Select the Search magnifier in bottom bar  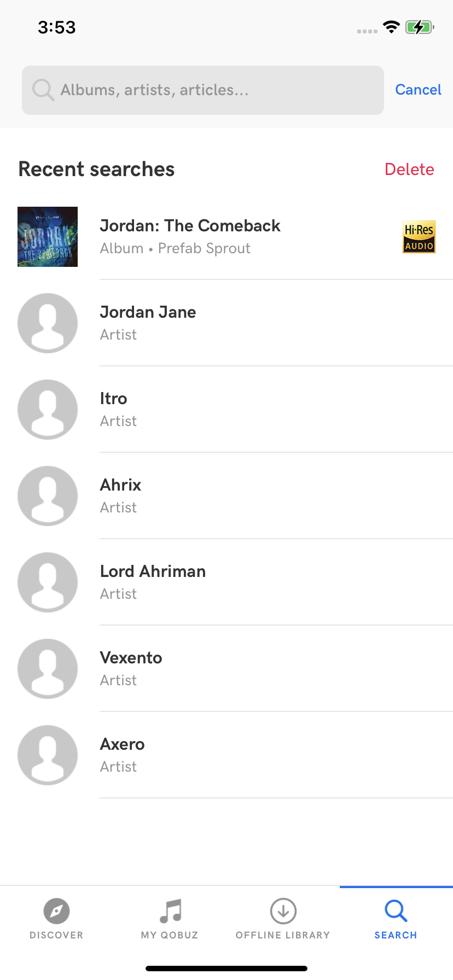pyautogui.click(x=396, y=911)
